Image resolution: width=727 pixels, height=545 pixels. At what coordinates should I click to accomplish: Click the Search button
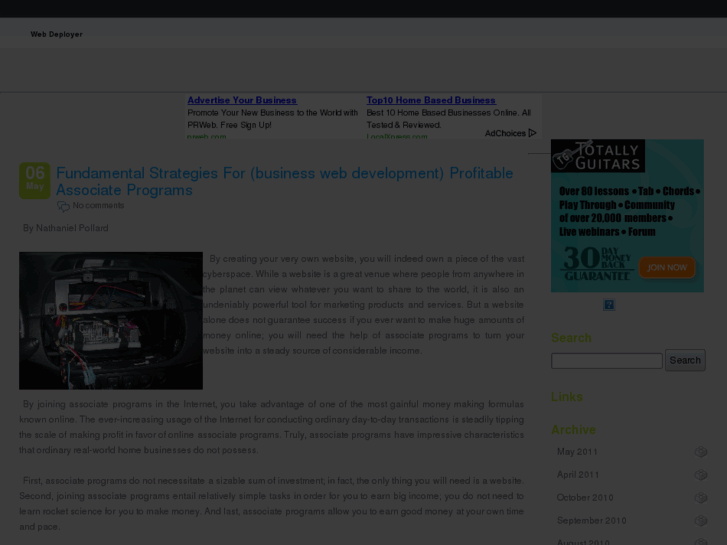point(685,360)
